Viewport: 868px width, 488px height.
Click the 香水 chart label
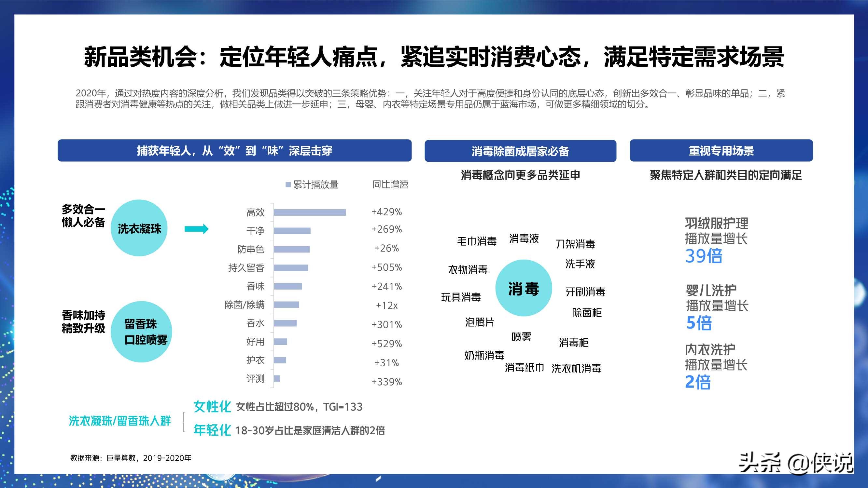[255, 323]
